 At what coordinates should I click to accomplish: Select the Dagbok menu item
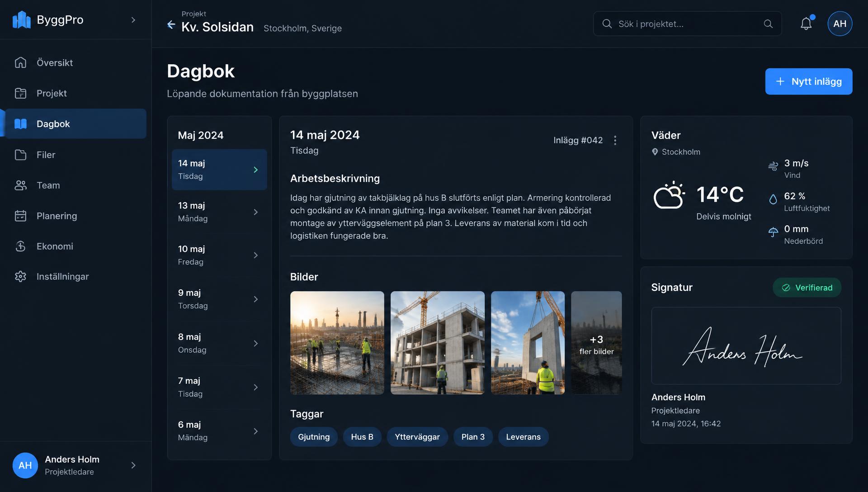[x=75, y=123]
